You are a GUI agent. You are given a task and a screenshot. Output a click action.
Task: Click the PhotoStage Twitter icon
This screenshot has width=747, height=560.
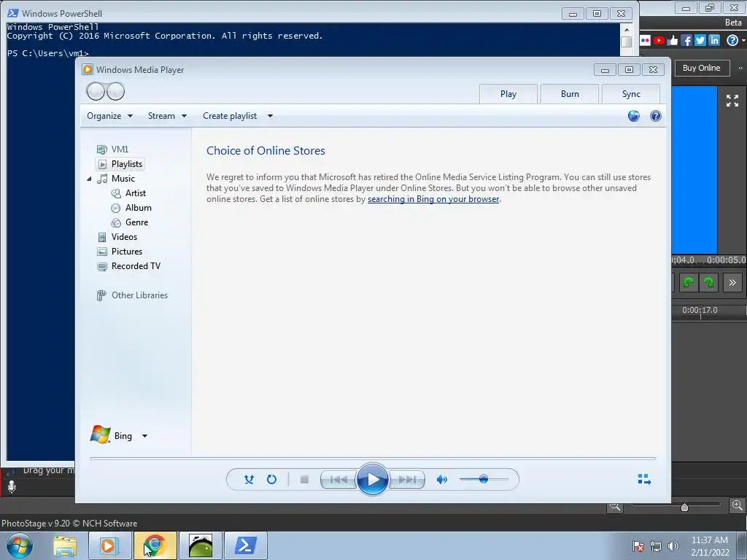point(700,41)
